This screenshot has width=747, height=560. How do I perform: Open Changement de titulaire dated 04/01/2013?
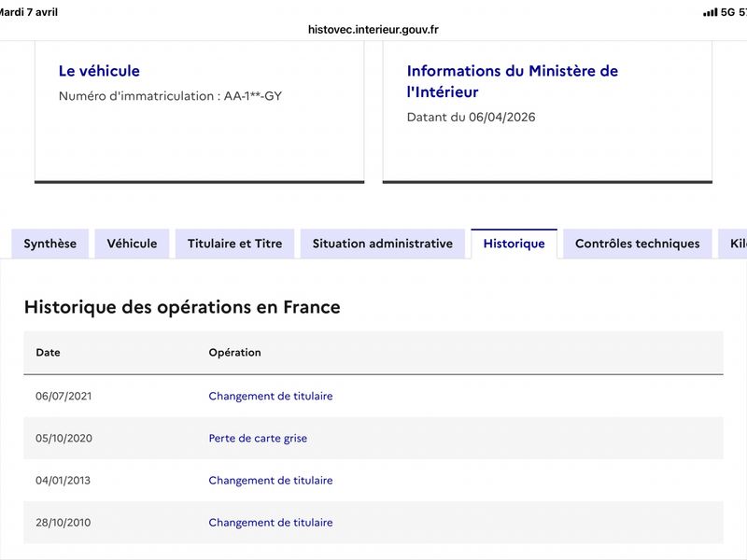(x=271, y=481)
